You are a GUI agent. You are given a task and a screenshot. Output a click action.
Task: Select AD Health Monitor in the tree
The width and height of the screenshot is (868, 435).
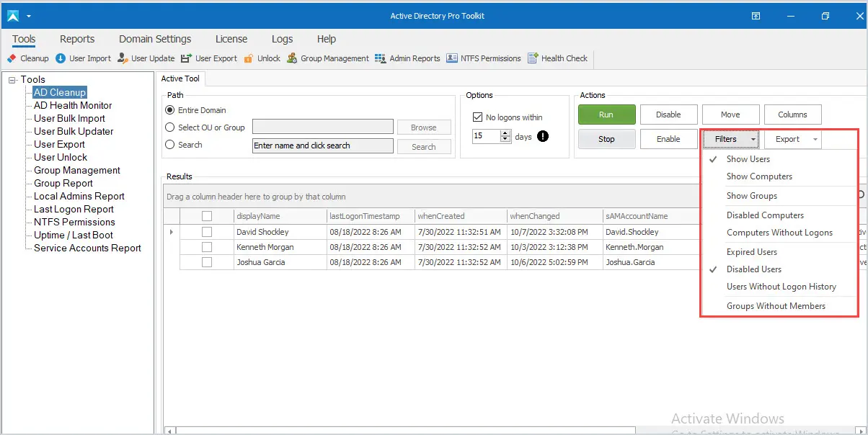[x=73, y=105]
